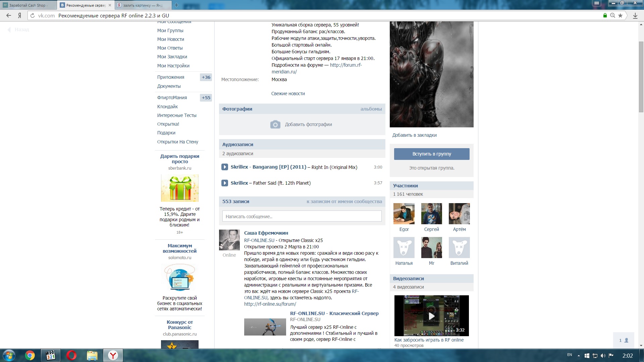Play the RF online video thumbnail
644x362 pixels.
(431, 315)
